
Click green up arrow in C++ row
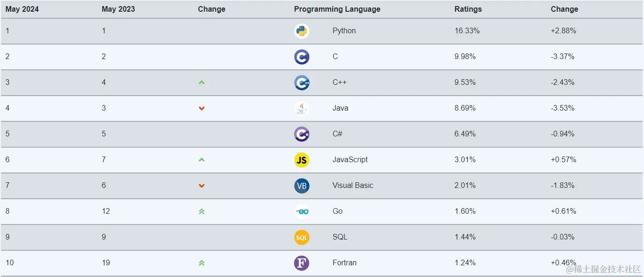point(202,82)
